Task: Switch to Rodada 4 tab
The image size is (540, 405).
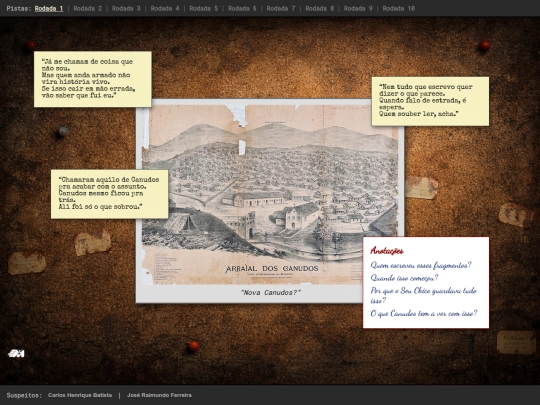Action: [x=165, y=8]
